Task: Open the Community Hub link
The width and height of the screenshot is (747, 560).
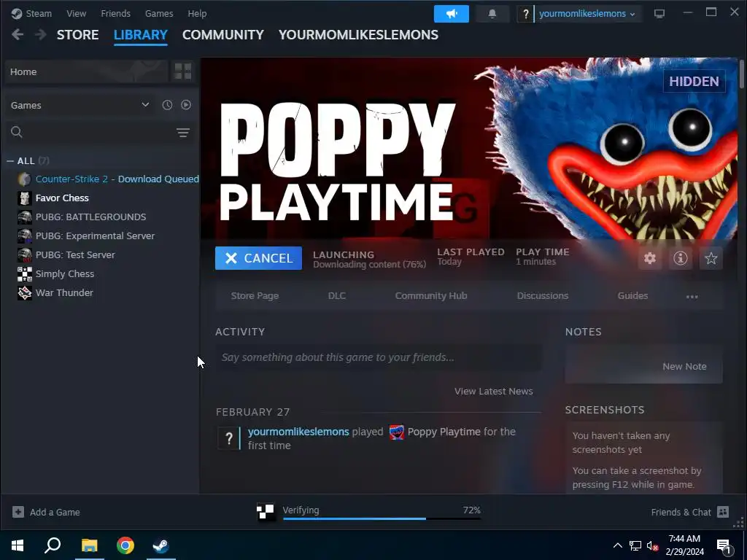Action: [431, 296]
